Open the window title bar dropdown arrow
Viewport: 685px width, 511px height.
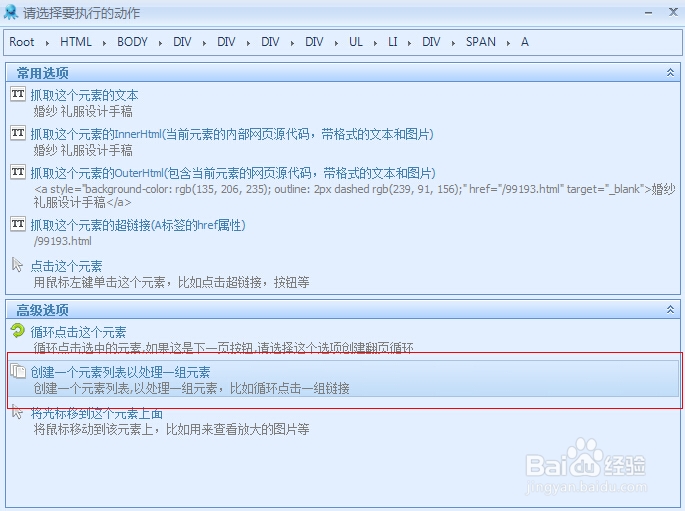coord(648,13)
